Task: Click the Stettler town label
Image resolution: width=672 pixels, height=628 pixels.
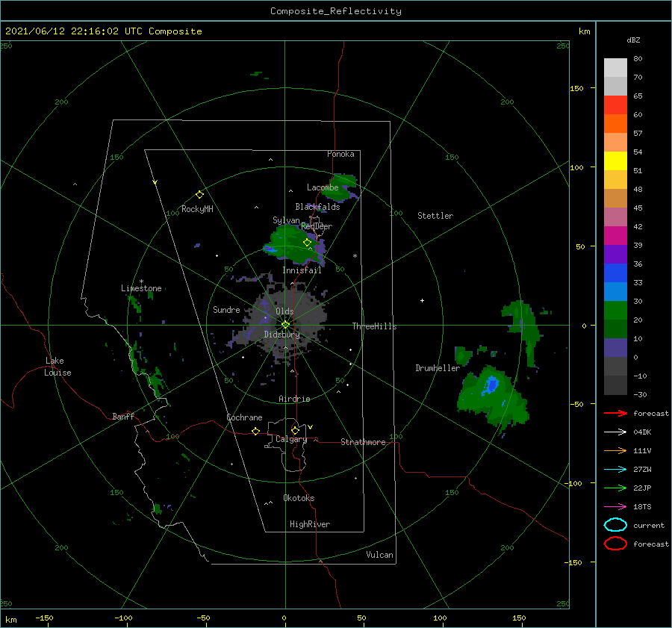Action: tap(435, 216)
